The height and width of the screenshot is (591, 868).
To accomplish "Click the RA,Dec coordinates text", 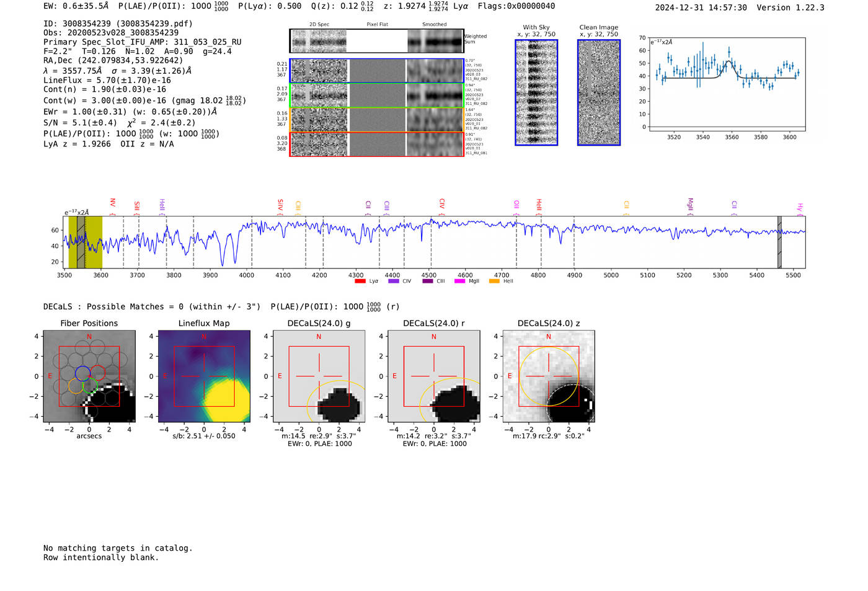I will point(113,61).
